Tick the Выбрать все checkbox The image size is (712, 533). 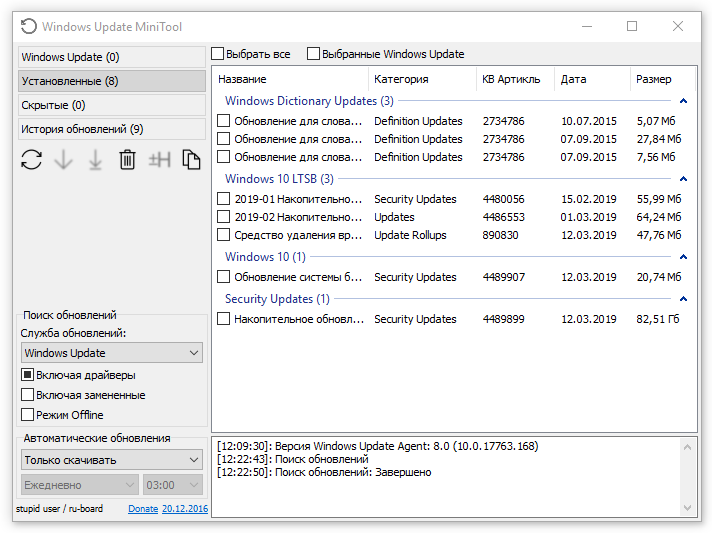tap(218, 54)
